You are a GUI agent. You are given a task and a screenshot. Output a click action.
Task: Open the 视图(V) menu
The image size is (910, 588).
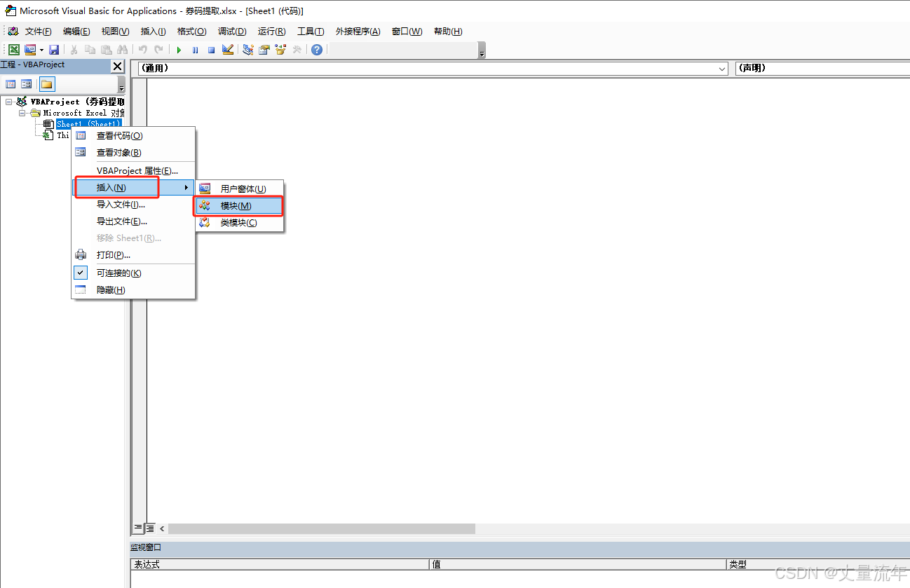click(x=115, y=31)
